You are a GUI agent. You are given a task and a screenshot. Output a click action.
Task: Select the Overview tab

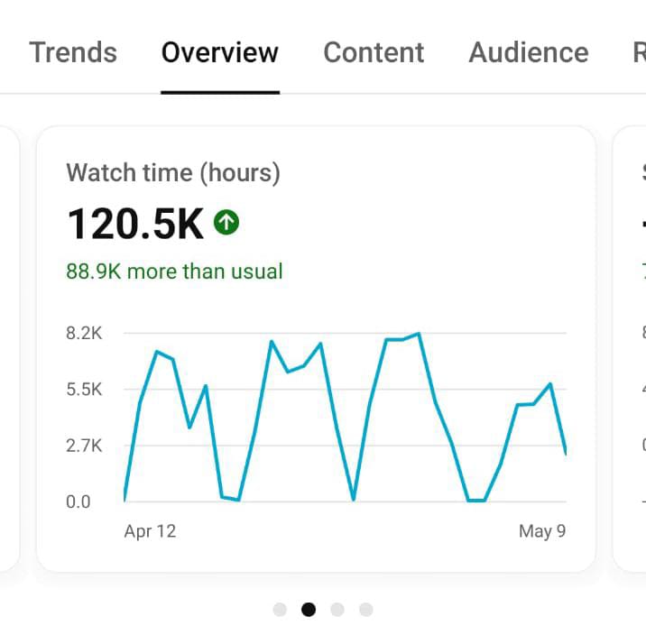[x=220, y=52]
